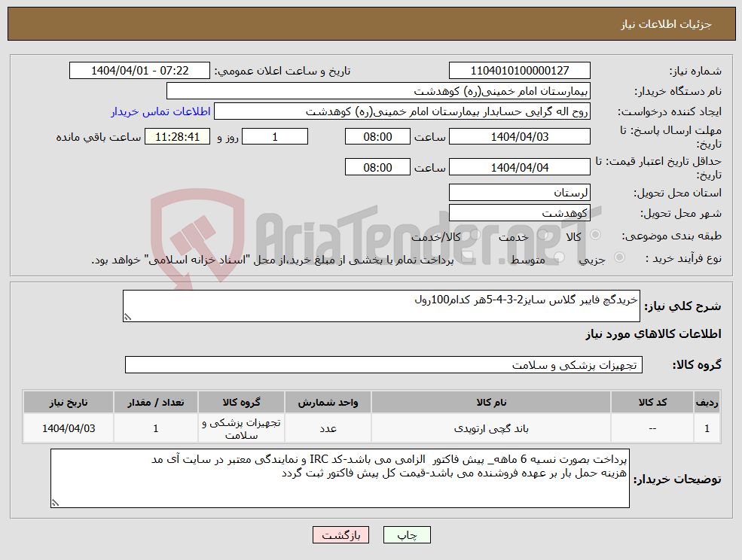Click column header گروه کالا
The height and width of the screenshot is (560, 742).
241,403
